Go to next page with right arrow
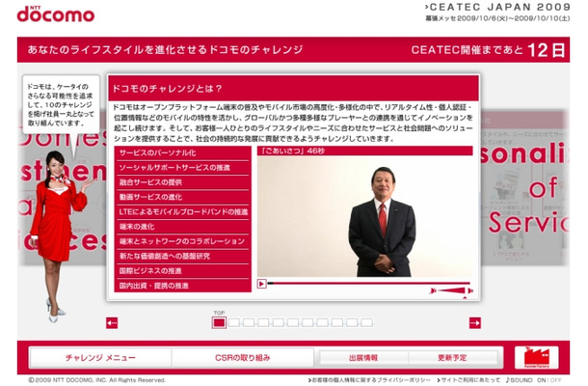588x386 pixels. click(475, 323)
